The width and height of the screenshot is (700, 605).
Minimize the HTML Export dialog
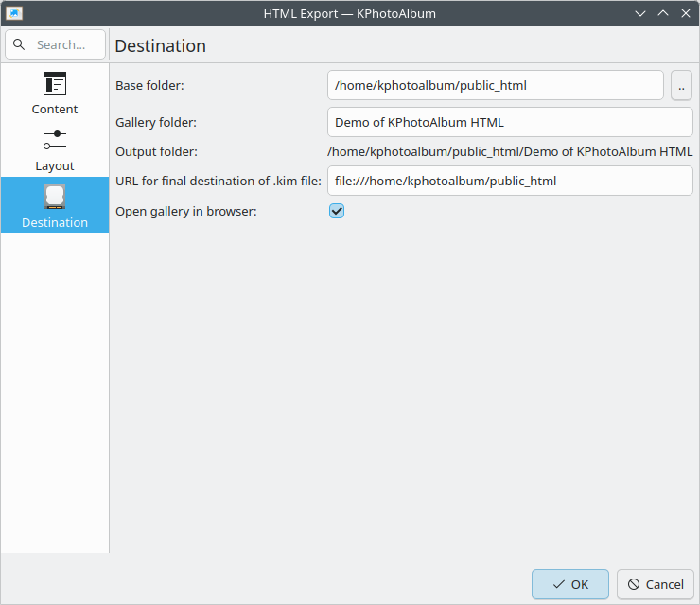tap(640, 14)
